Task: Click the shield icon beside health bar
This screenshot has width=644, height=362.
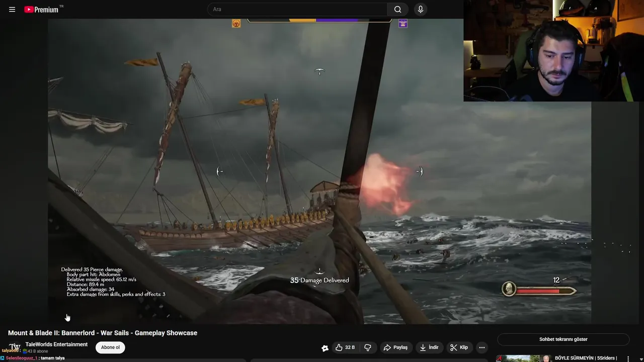Action: pyautogui.click(x=509, y=289)
